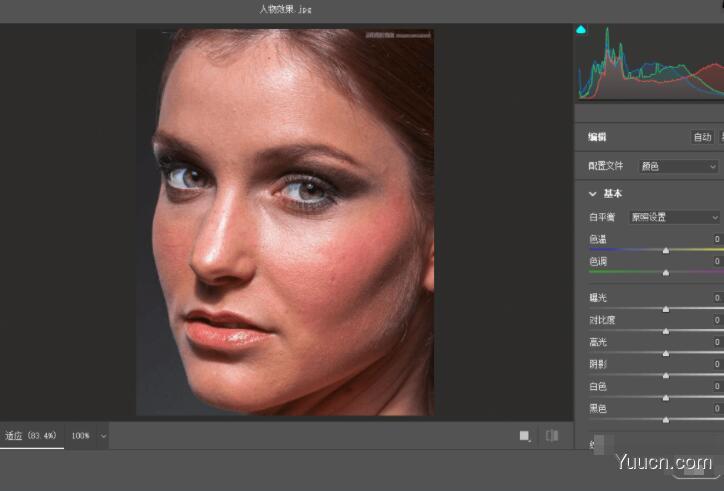Click the 色温 value field
The image size is (724, 491).
[x=717, y=239]
